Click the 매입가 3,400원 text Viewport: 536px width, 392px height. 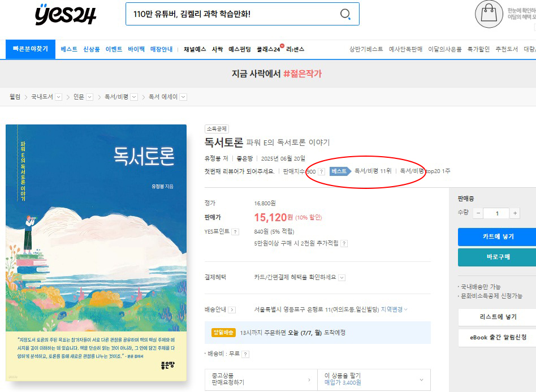(x=343, y=383)
